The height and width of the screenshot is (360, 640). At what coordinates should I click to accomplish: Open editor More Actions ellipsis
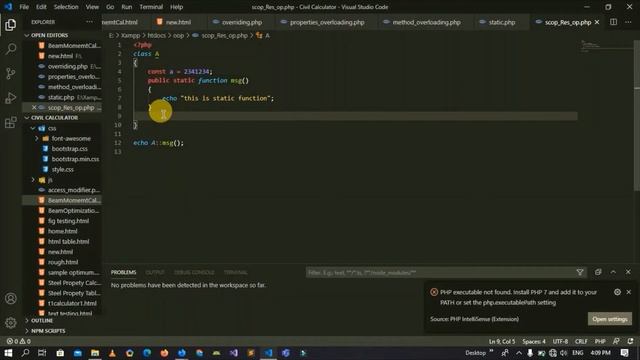pyautogui.click(x=628, y=22)
